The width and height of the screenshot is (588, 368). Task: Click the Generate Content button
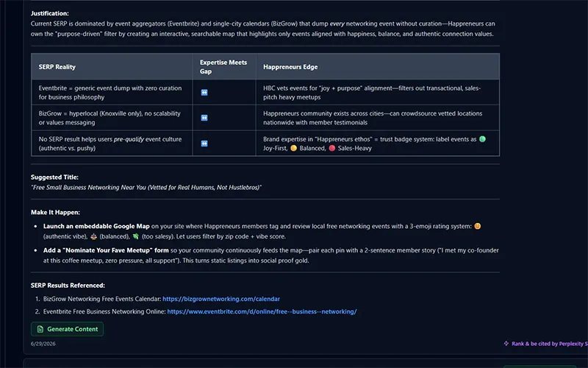pyautogui.click(x=67, y=329)
